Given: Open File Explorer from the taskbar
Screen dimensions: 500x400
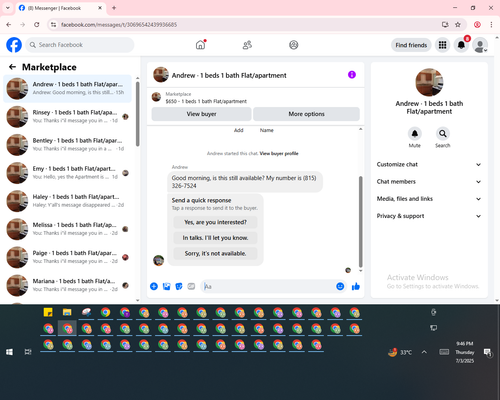Looking at the screenshot, I should point(67,312).
